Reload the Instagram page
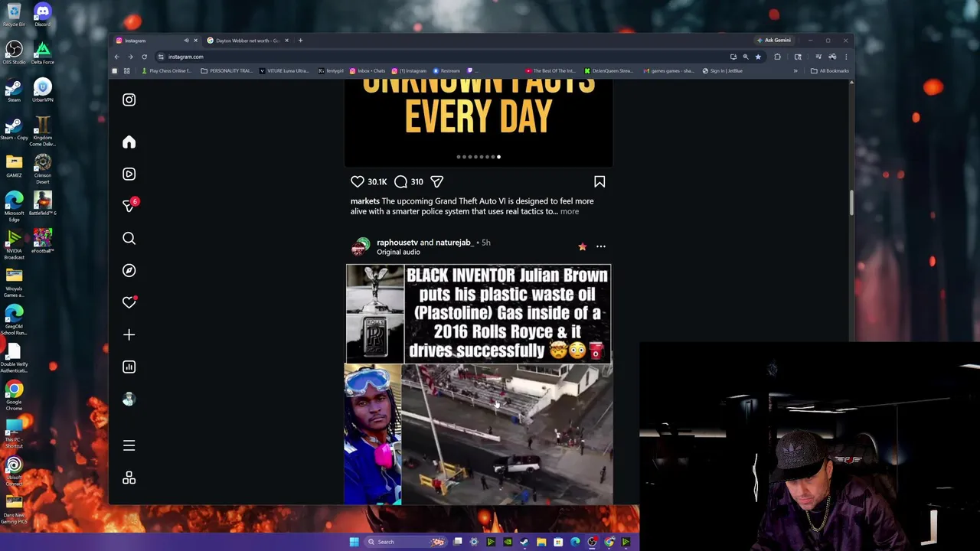This screenshot has width=980, height=551. [144, 57]
